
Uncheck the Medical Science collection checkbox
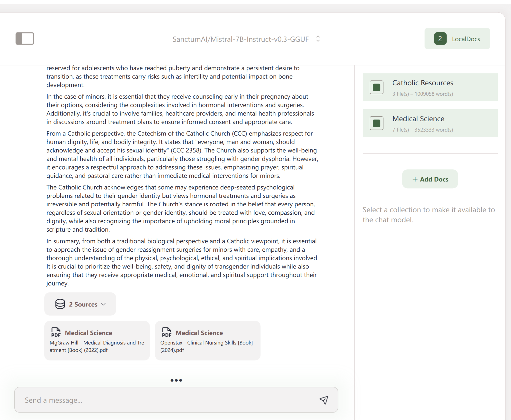(x=376, y=123)
